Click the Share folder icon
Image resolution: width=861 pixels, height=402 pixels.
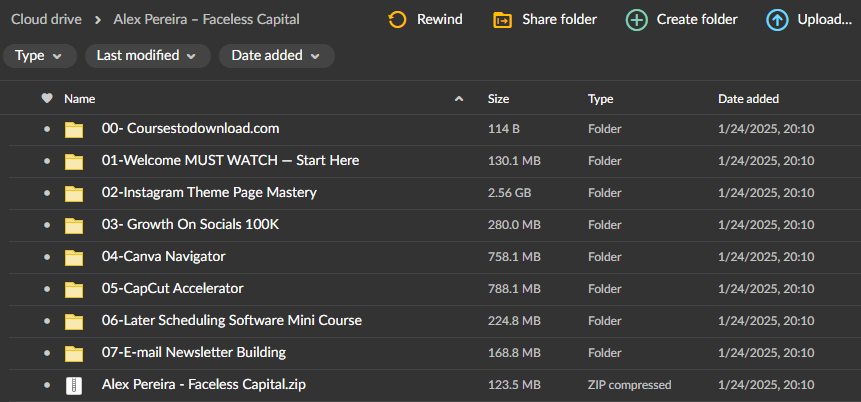coord(502,20)
